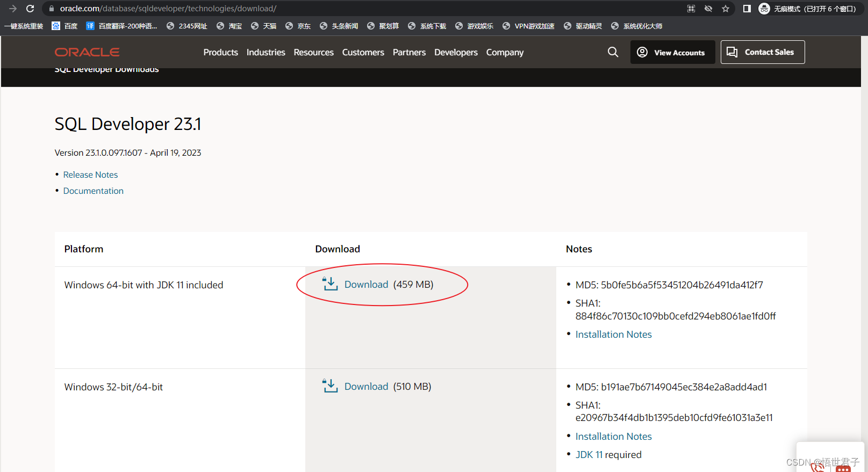Open the 天猫 bookmark
The width and height of the screenshot is (868, 472).
coord(264,26)
